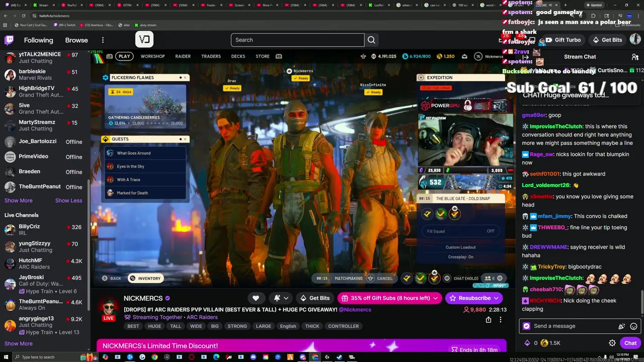Viewport: 644px width, 362px height.
Task: Click the @Nickmercs mention link
Action: point(355,310)
